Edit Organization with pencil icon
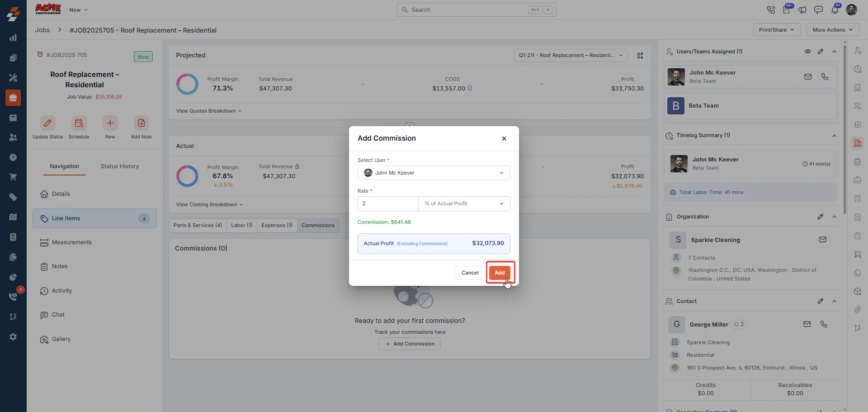 (821, 217)
